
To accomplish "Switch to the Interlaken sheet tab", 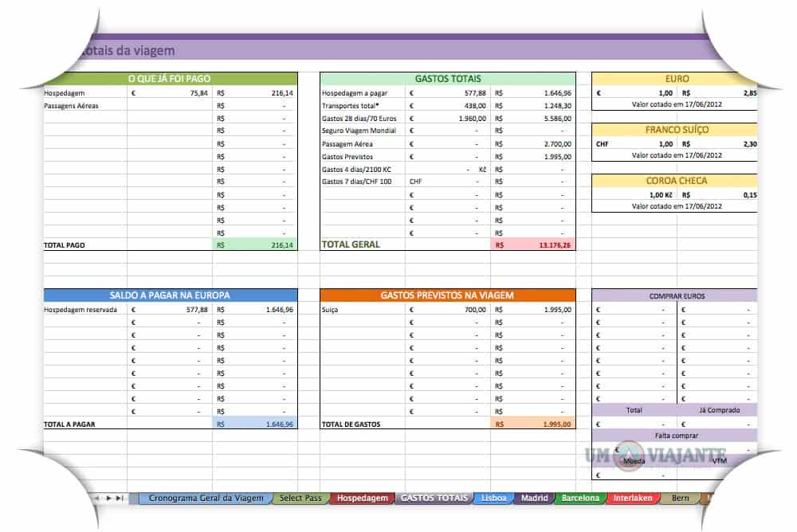I will point(633,497).
